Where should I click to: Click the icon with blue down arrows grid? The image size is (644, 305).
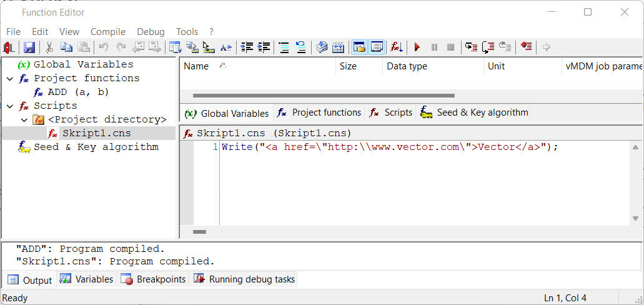(338, 47)
